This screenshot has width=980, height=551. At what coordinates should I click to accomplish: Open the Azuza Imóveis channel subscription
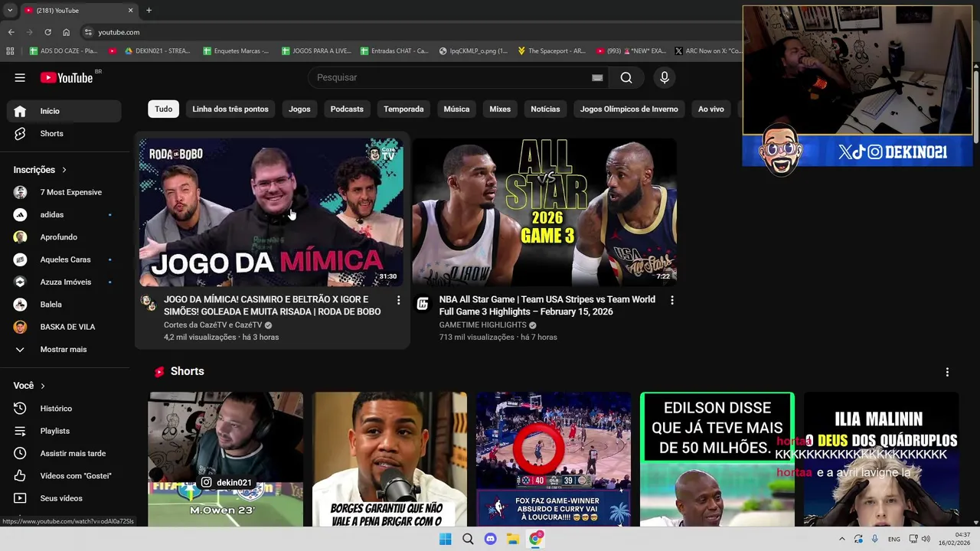tap(64, 282)
